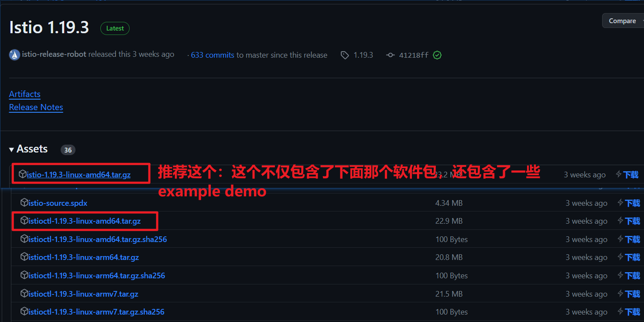644x322 pixels.
Task: Select the 4.34 MB file size text
Action: pos(449,203)
